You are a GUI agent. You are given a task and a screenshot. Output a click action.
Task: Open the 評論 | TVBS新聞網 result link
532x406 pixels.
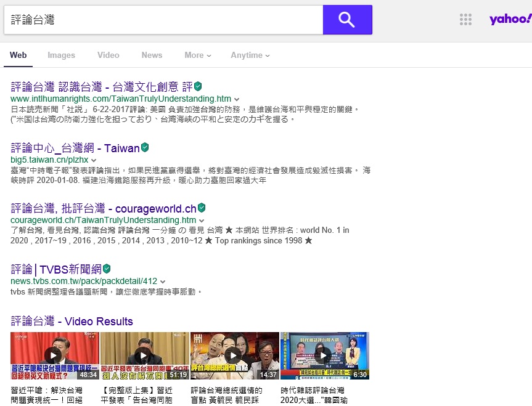tap(55, 269)
